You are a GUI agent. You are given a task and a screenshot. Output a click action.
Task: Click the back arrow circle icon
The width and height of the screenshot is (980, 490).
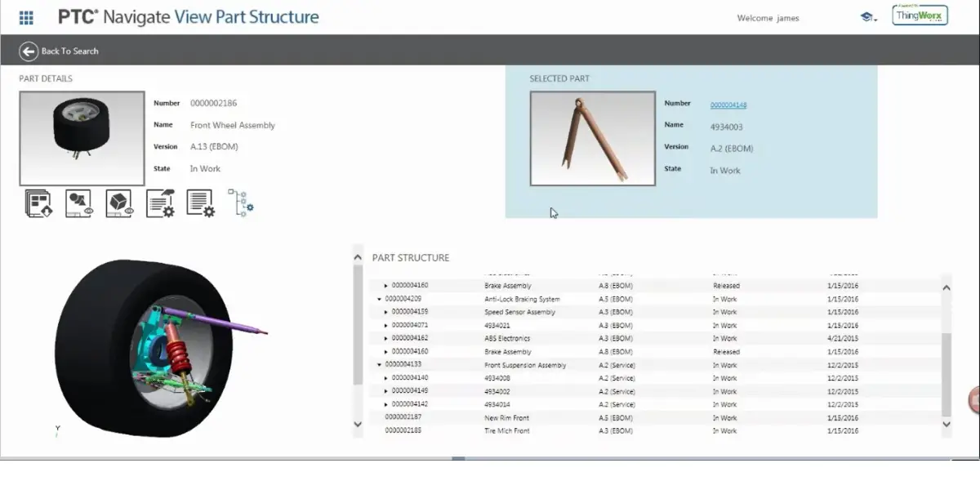[x=29, y=51]
